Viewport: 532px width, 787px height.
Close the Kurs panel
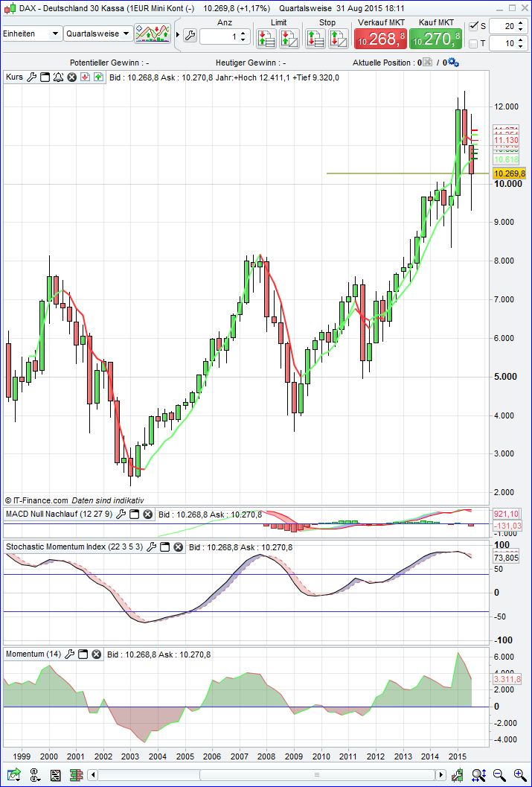pyautogui.click(x=71, y=77)
